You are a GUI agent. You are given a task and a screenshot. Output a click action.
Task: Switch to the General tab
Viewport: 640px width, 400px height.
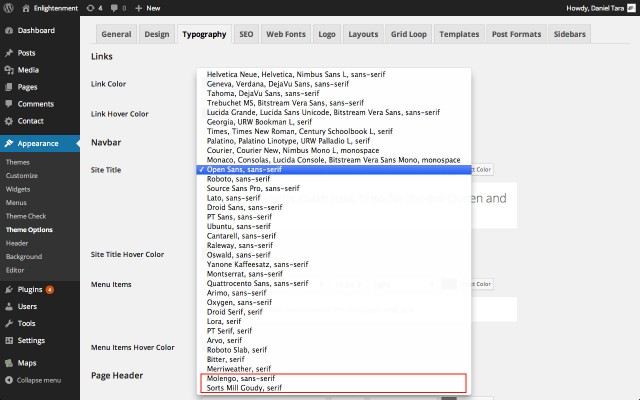tap(116, 34)
